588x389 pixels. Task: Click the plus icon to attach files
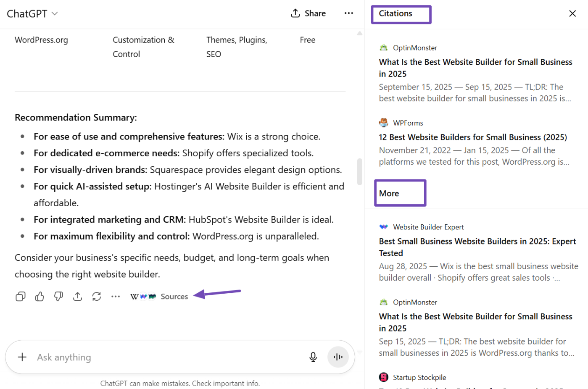pyautogui.click(x=22, y=357)
